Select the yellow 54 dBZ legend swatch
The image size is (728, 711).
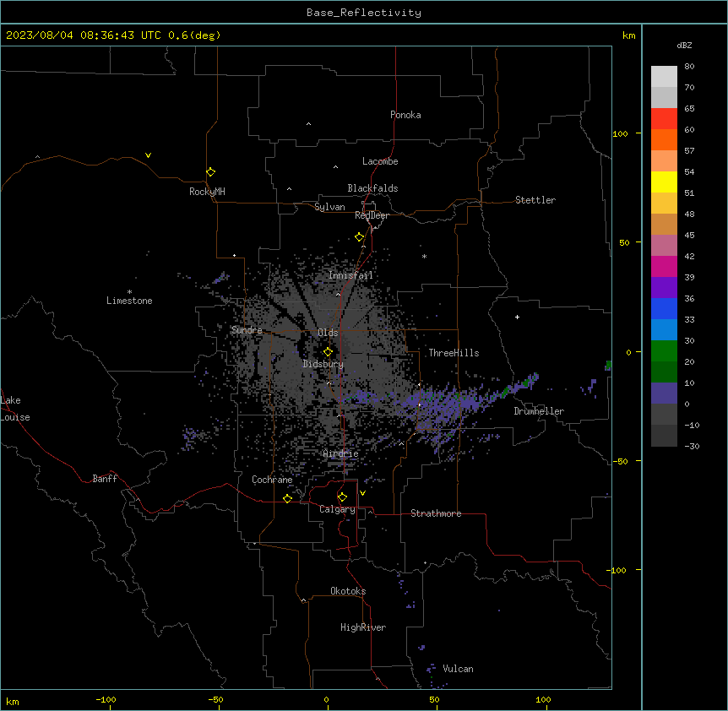(664, 182)
